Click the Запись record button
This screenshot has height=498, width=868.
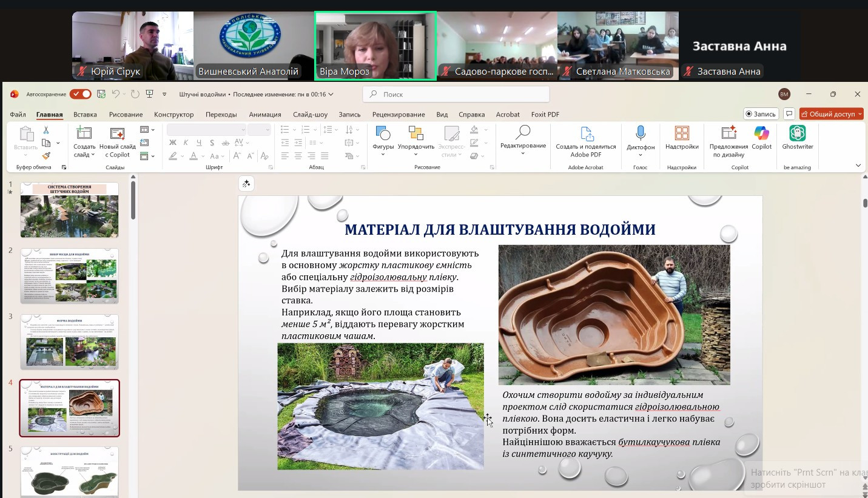click(761, 114)
